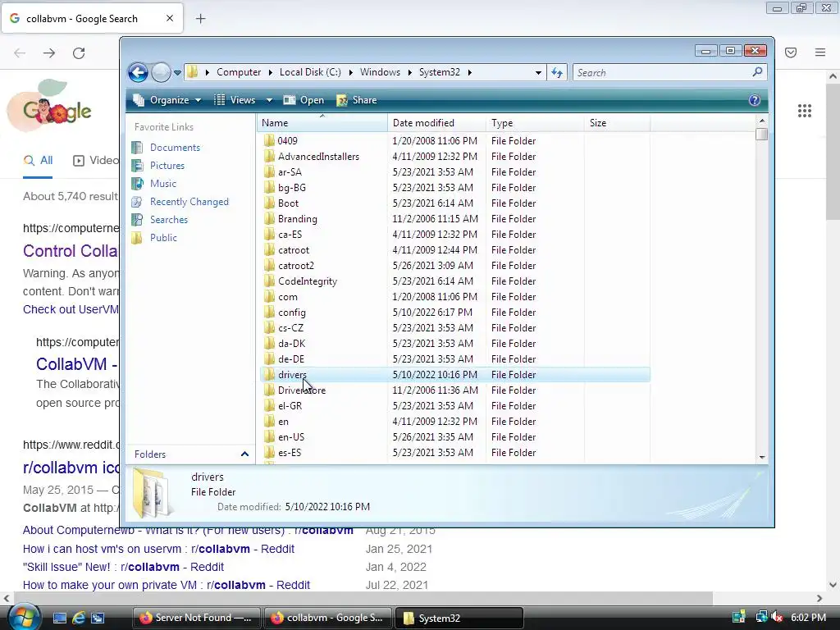This screenshot has height=630, width=840.
Task: Select the cs-CZ folder
Action: click(x=283, y=328)
